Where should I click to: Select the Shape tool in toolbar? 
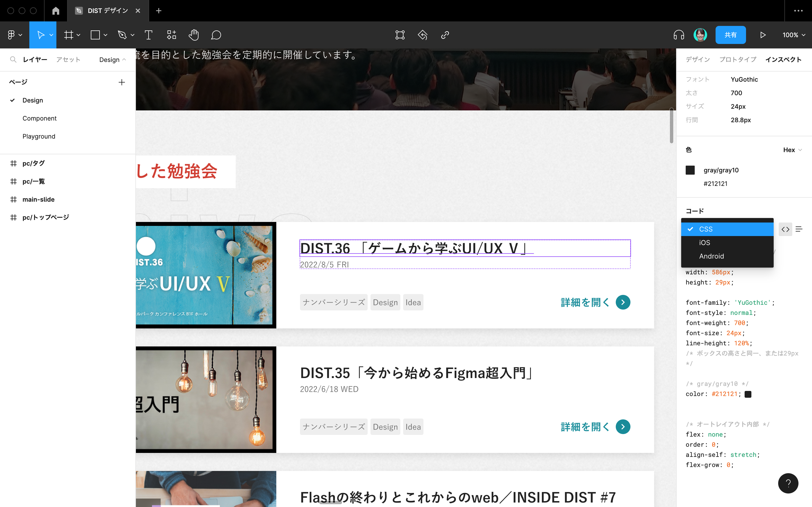[x=95, y=35]
